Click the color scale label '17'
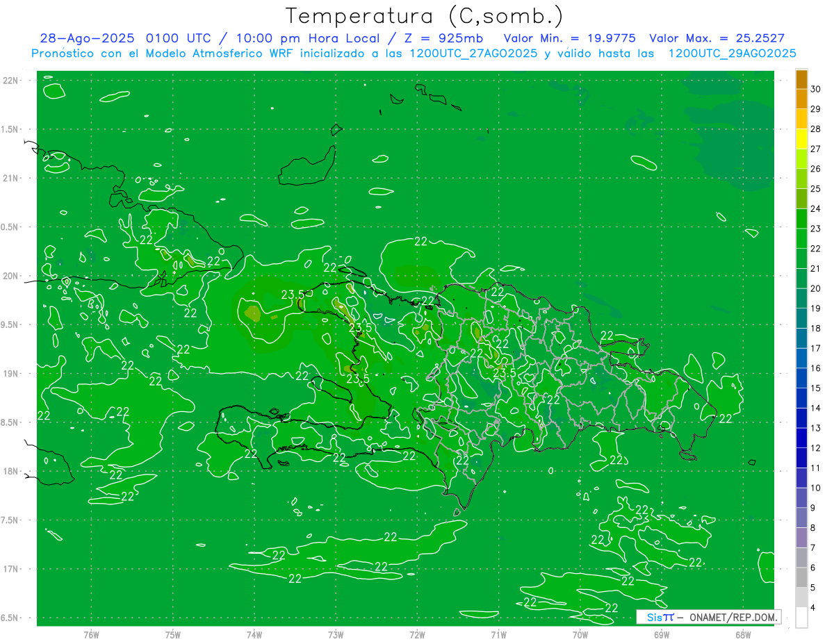 pyautogui.click(x=815, y=348)
